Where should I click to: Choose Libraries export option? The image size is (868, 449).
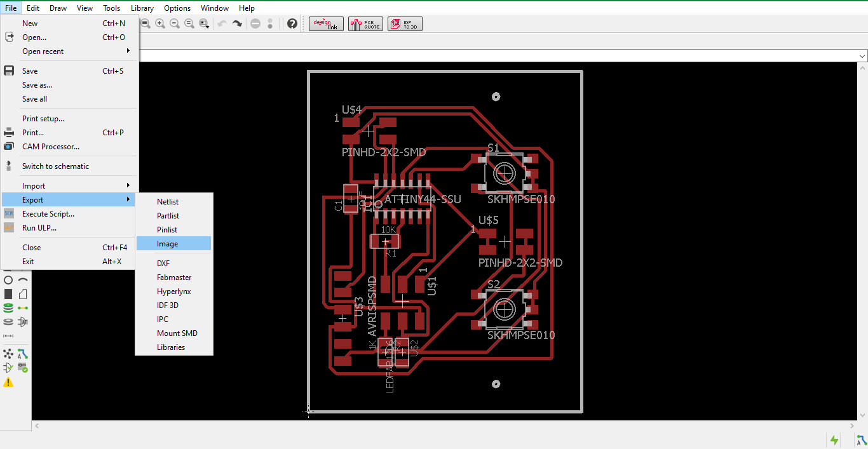(x=174, y=347)
